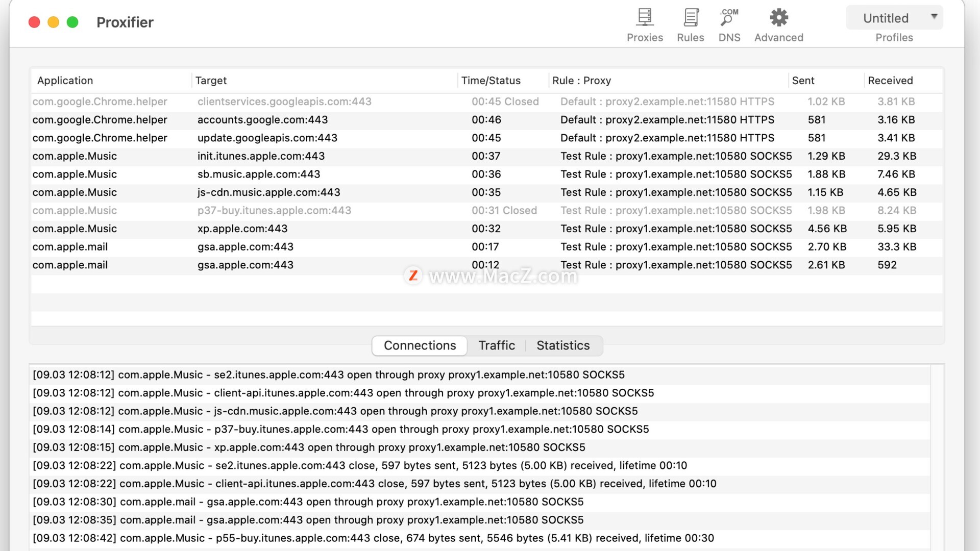Viewport: 980px width, 551px height.
Task: Click the 12:08:22 se2.itunes.apple.com close log entry
Action: coord(480,466)
